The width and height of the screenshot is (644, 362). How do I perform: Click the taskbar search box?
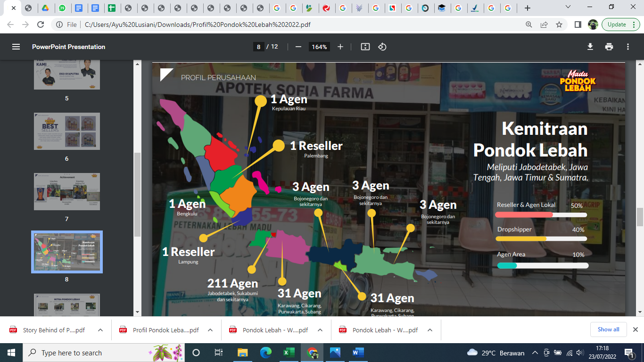[x=105, y=353]
